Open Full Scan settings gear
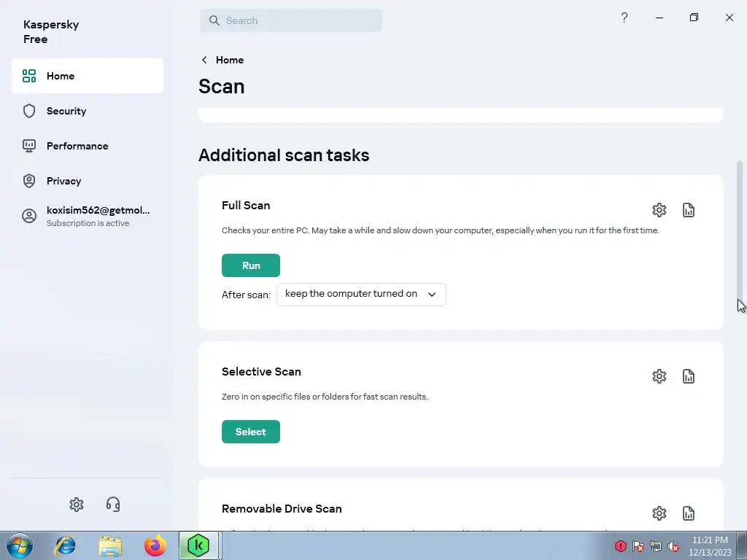Screen dimensions: 747x560 [659, 210]
